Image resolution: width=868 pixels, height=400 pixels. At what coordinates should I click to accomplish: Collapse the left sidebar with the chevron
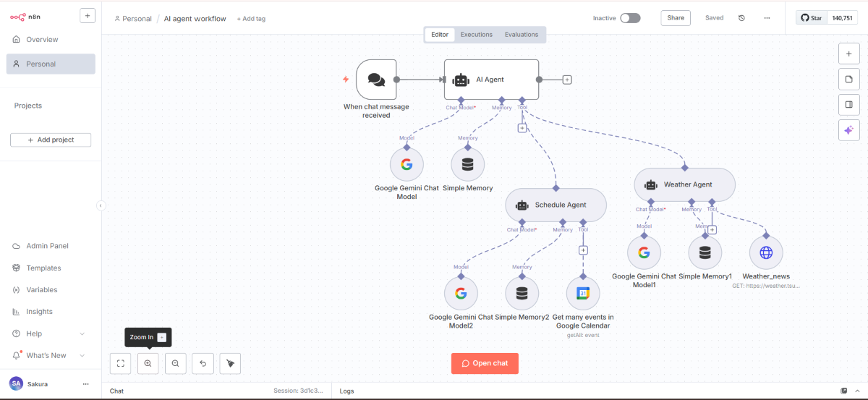click(x=101, y=205)
